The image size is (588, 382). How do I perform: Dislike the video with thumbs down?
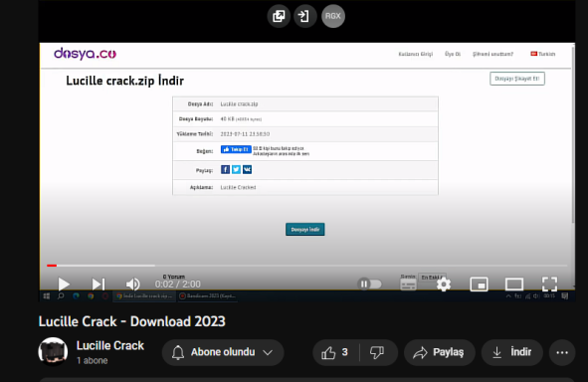pos(377,352)
